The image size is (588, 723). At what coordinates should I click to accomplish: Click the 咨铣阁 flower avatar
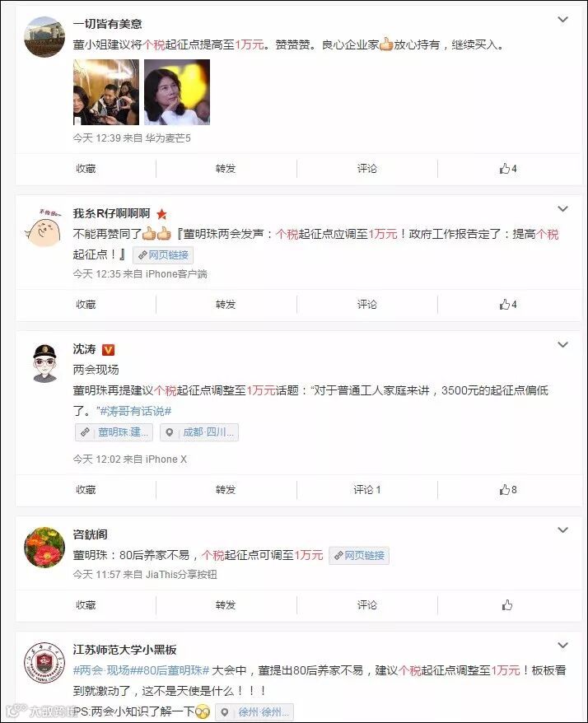click(44, 548)
